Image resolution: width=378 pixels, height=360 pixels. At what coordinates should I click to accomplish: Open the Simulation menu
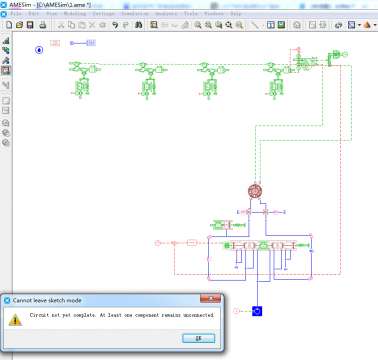(135, 14)
